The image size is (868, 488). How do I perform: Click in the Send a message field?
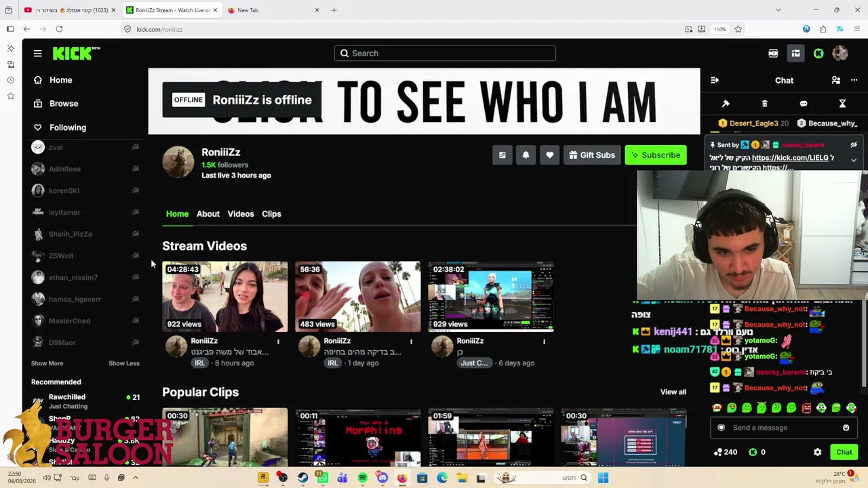[x=784, y=428]
